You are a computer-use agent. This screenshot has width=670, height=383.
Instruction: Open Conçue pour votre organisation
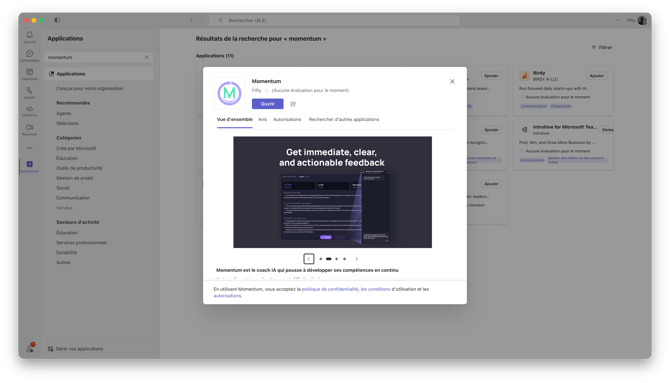[x=90, y=88]
